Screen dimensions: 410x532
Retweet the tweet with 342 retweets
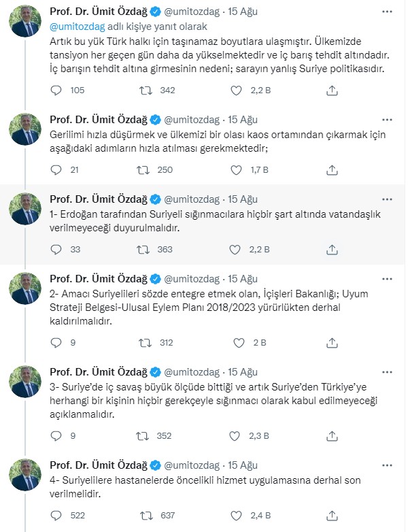[x=145, y=90]
